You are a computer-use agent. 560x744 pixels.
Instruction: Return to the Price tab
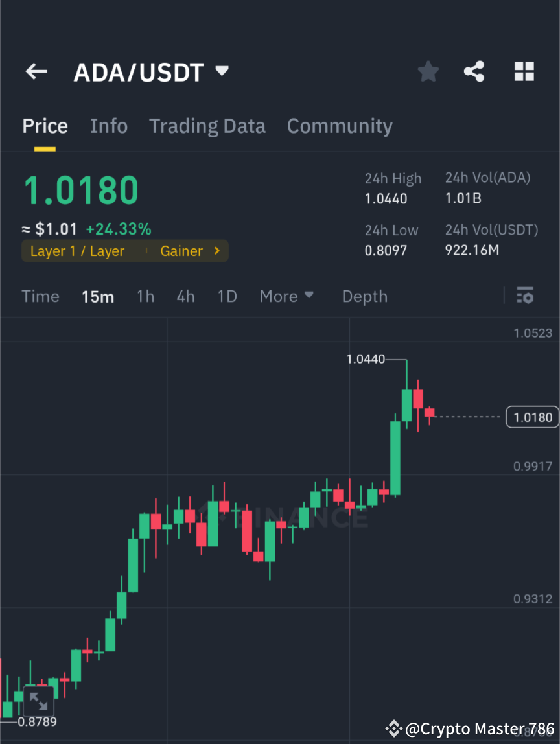pos(45,126)
